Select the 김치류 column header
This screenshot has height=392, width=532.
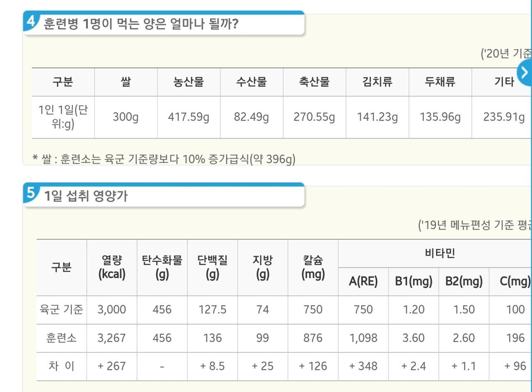click(377, 82)
